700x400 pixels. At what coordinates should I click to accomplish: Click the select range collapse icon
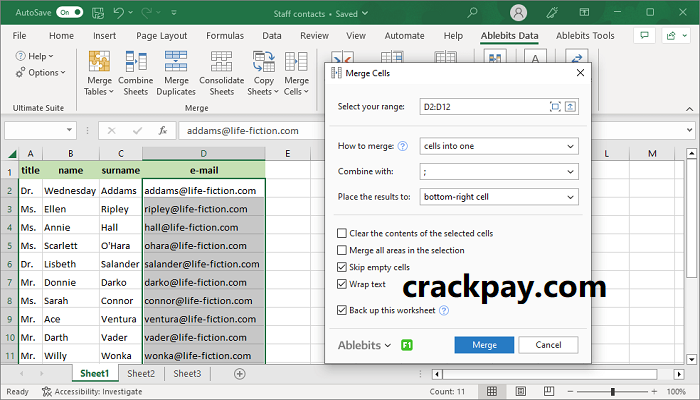pyautogui.click(x=570, y=107)
